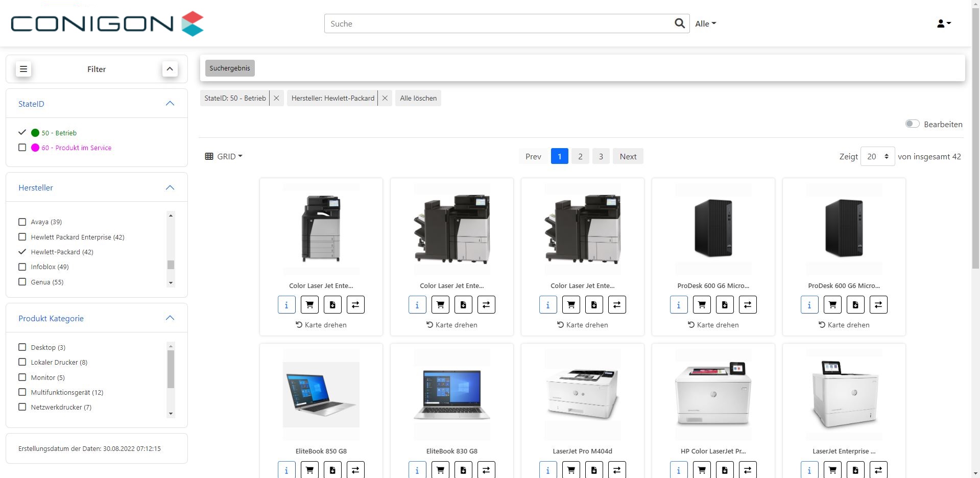Add third Color Laser Jet to cart
Viewport: 980px width, 478px height.
tap(571, 305)
